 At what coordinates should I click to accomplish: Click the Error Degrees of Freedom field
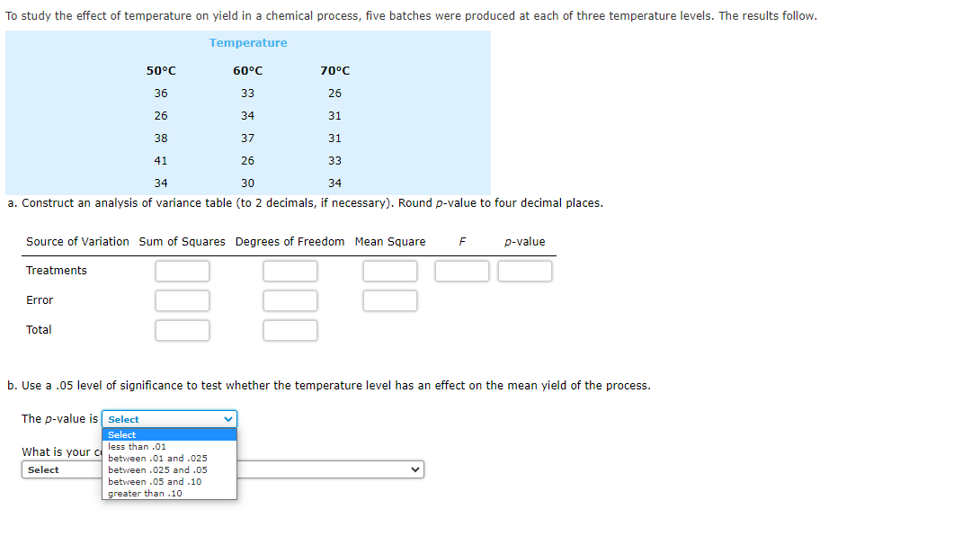click(x=290, y=299)
